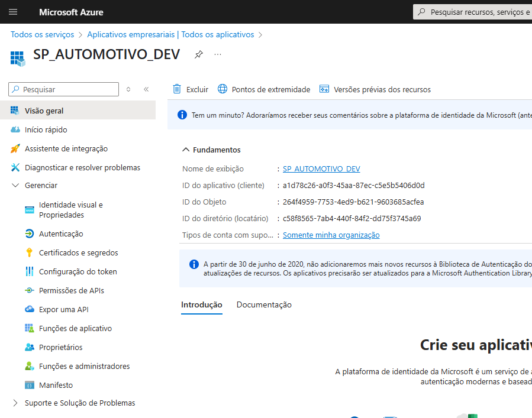The width and height of the screenshot is (532, 418).
Task: Switch to the Introdução tab
Action: coord(202,304)
